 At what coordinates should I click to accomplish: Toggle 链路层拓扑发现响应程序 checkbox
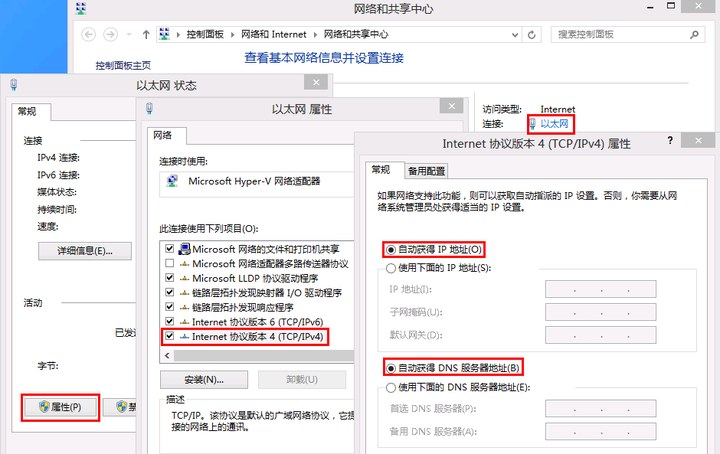(169, 307)
